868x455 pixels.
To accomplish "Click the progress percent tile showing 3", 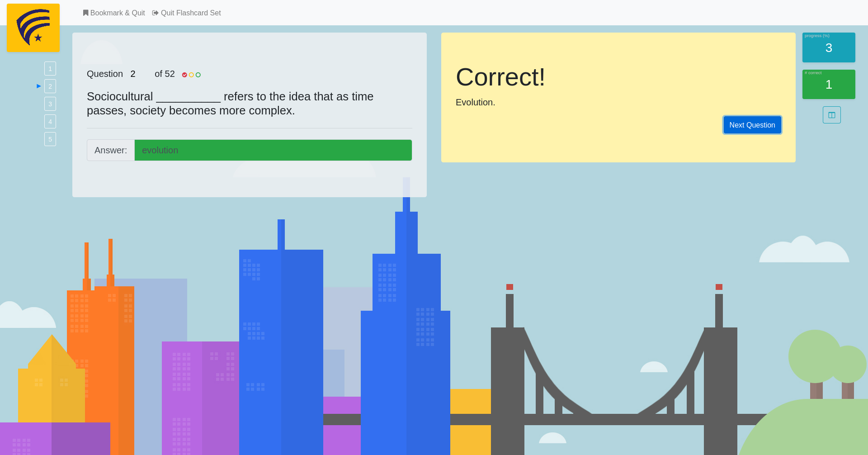I will click(829, 47).
